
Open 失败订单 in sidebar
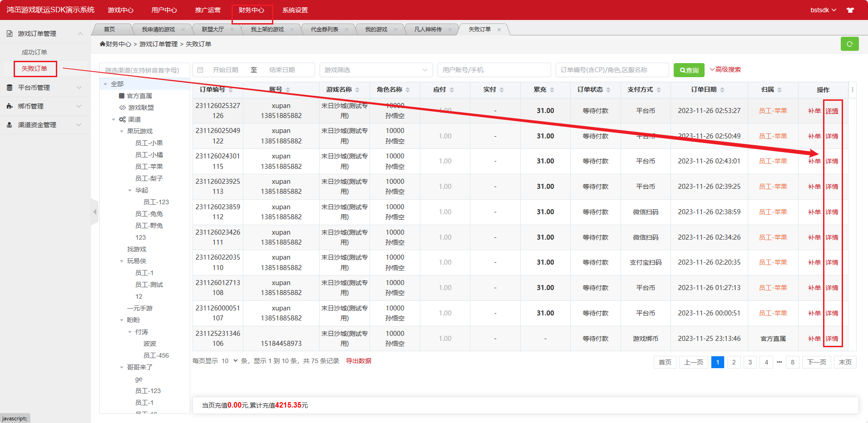[x=35, y=69]
